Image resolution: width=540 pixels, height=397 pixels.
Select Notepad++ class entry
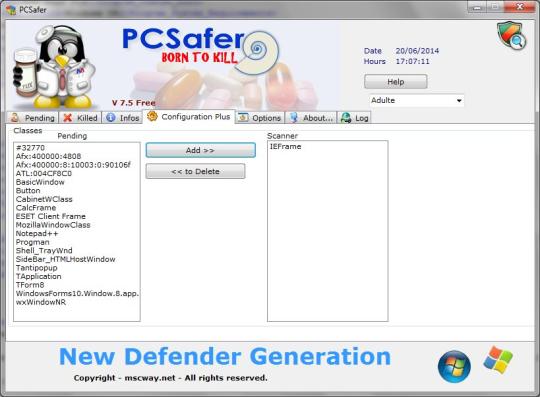tap(37, 233)
